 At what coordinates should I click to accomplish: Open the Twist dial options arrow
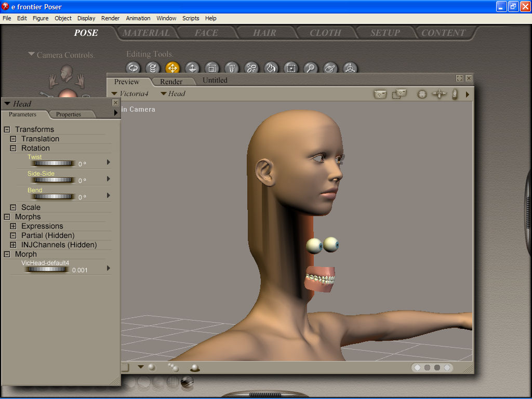[109, 162]
